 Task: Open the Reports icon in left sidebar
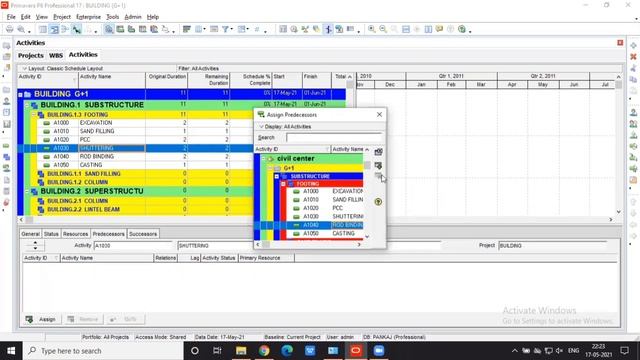[7, 112]
